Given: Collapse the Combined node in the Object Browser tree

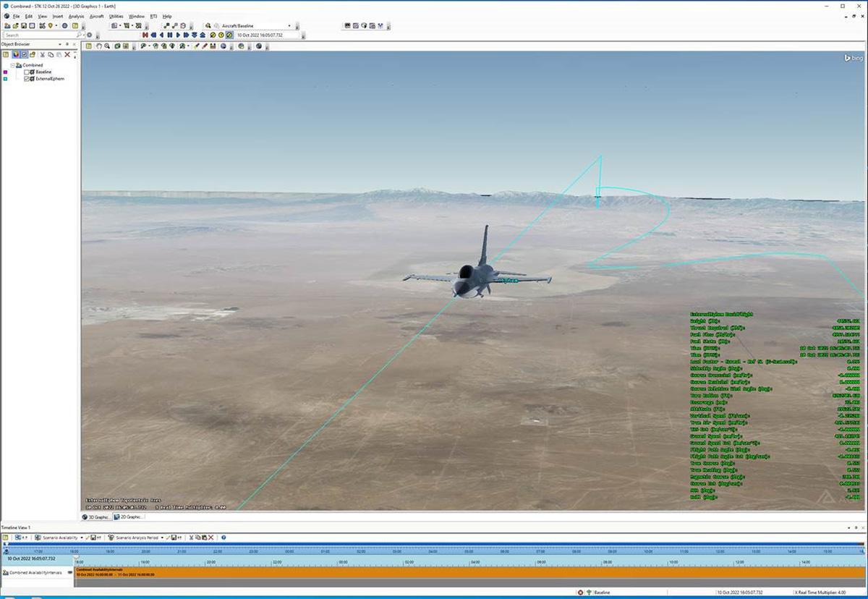Looking at the screenshot, I should point(12,65).
